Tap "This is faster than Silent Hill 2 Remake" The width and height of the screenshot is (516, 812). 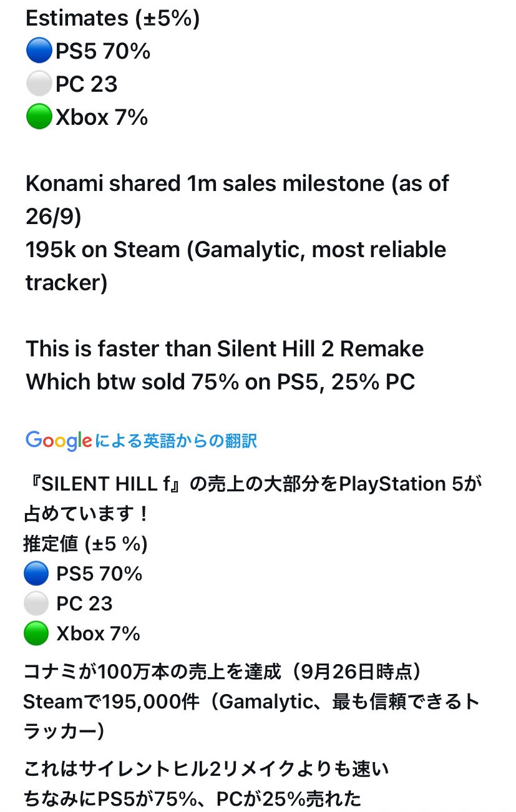click(x=225, y=349)
